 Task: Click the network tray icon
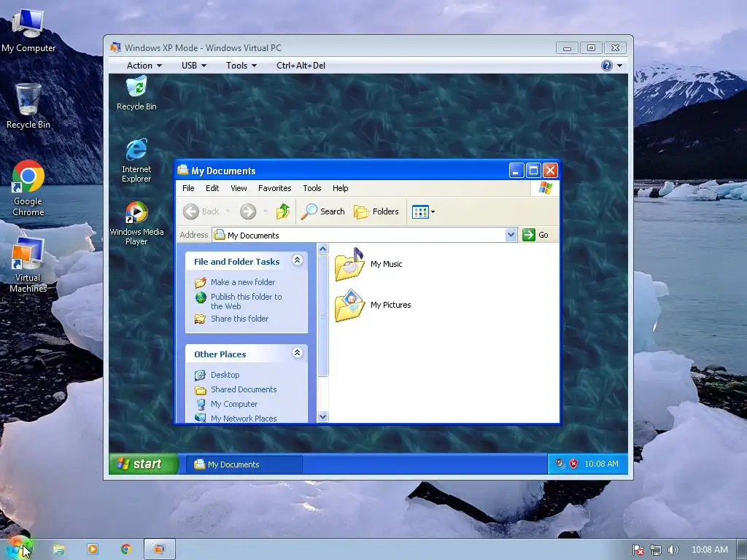[656, 550]
